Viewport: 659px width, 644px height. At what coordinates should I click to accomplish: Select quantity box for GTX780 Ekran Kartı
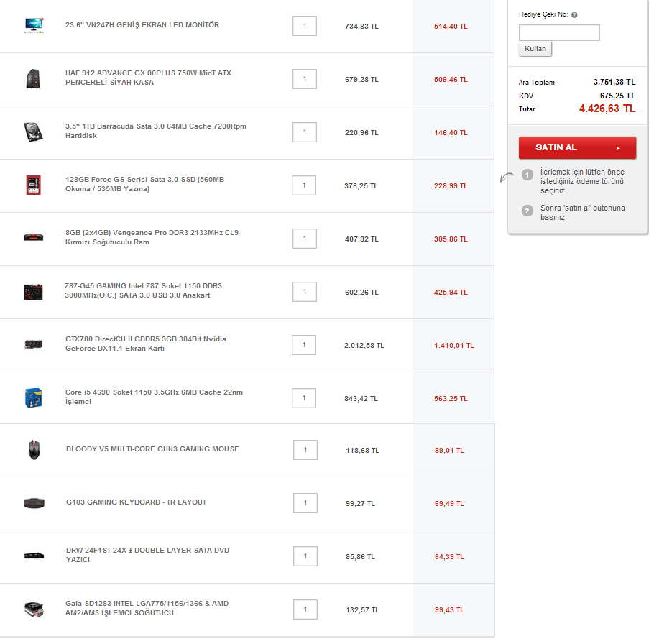point(304,345)
